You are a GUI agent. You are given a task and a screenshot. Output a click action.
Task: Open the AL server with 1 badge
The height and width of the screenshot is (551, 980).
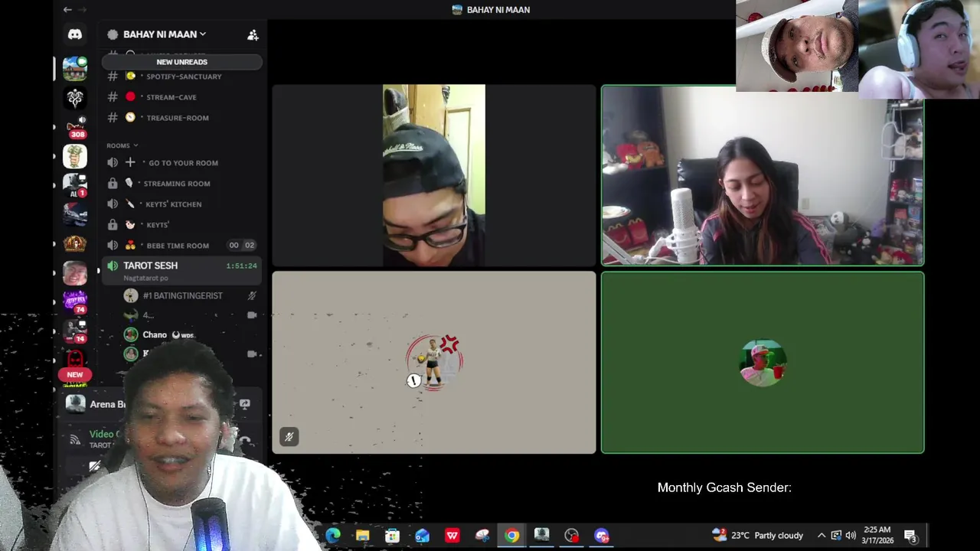(x=74, y=185)
